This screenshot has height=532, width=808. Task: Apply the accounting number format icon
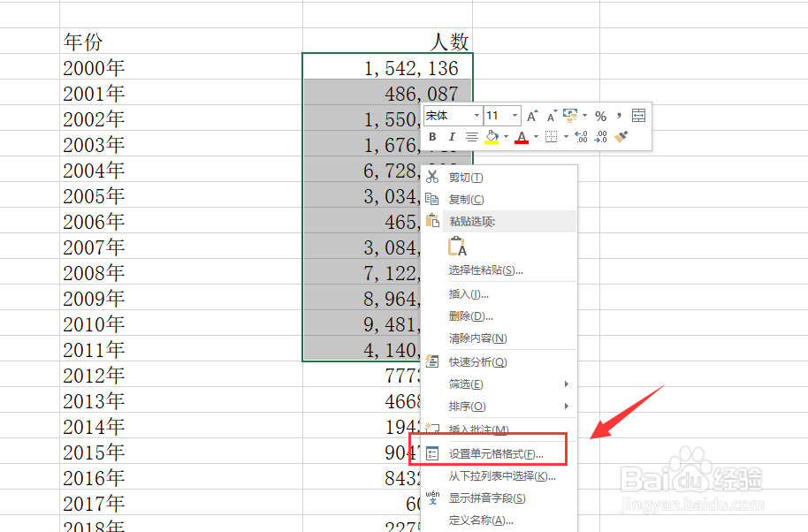570,114
